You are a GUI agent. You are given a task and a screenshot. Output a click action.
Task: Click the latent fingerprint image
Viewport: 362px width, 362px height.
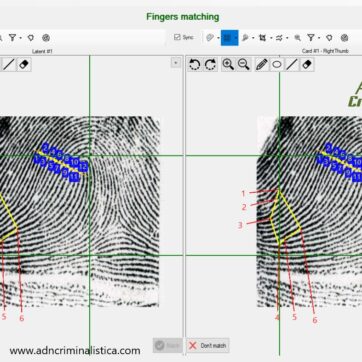coord(80,211)
